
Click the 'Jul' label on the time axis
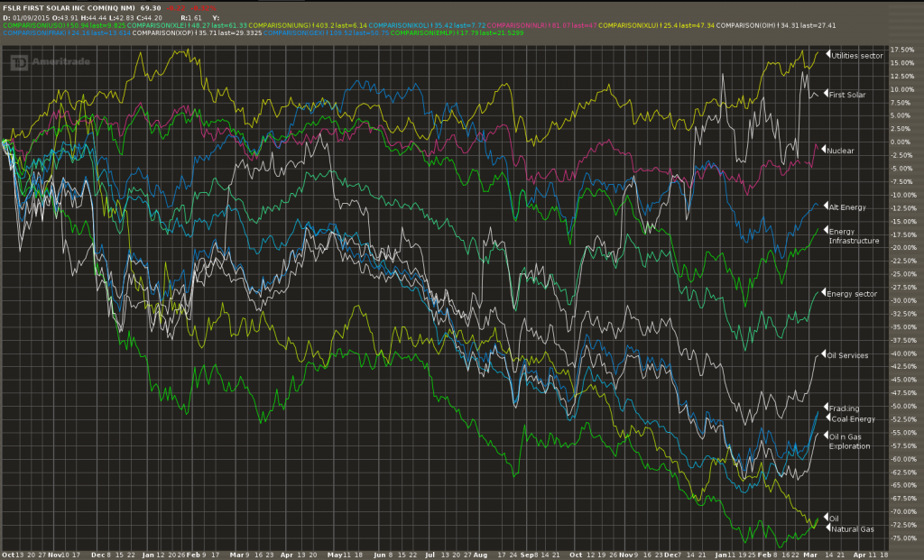coord(430,555)
